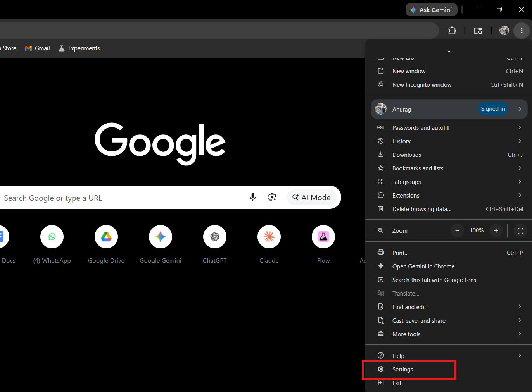Click the Zoom magnifier icon in menu
The image size is (532, 392).
[381, 230]
